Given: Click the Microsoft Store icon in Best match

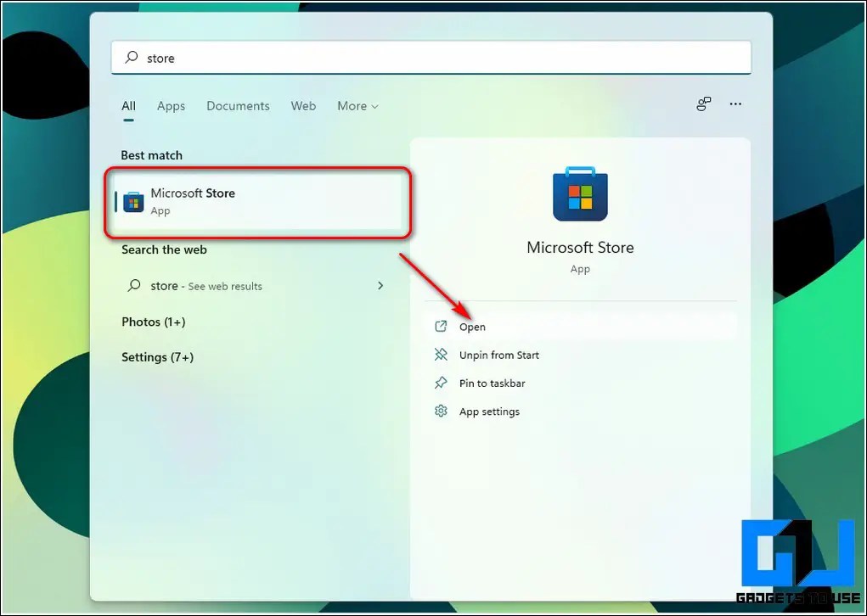Looking at the screenshot, I should [133, 202].
